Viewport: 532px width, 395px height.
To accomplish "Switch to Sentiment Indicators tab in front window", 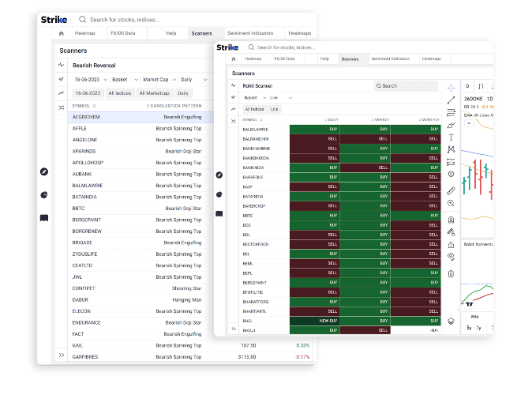I will [390, 58].
